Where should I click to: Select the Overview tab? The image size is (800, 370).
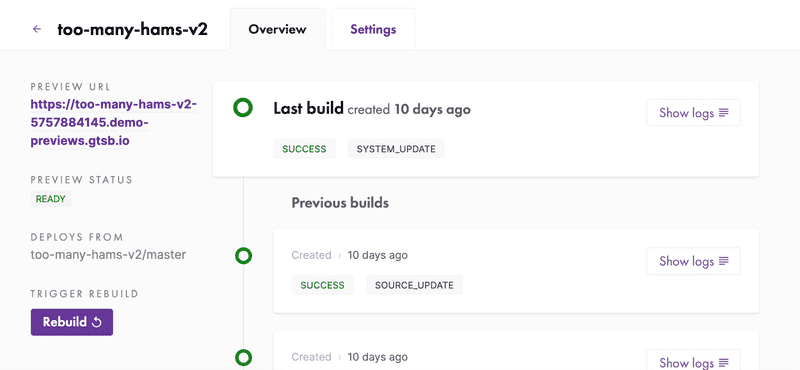[x=277, y=29]
